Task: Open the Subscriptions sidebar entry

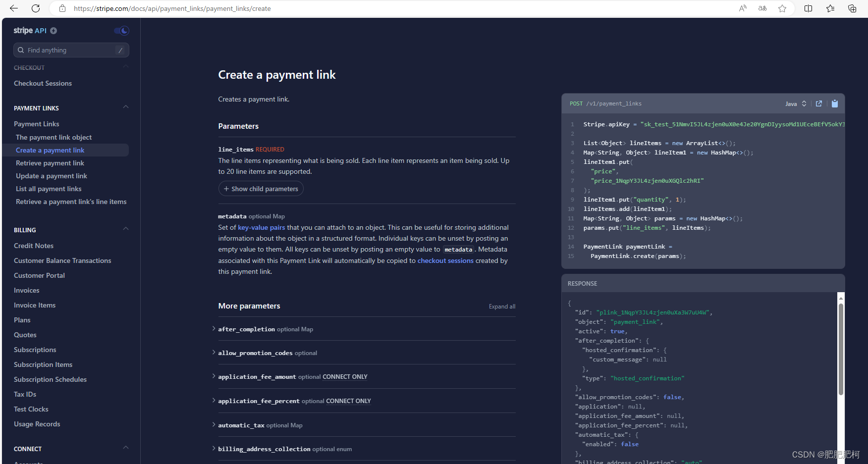Action: click(35, 350)
